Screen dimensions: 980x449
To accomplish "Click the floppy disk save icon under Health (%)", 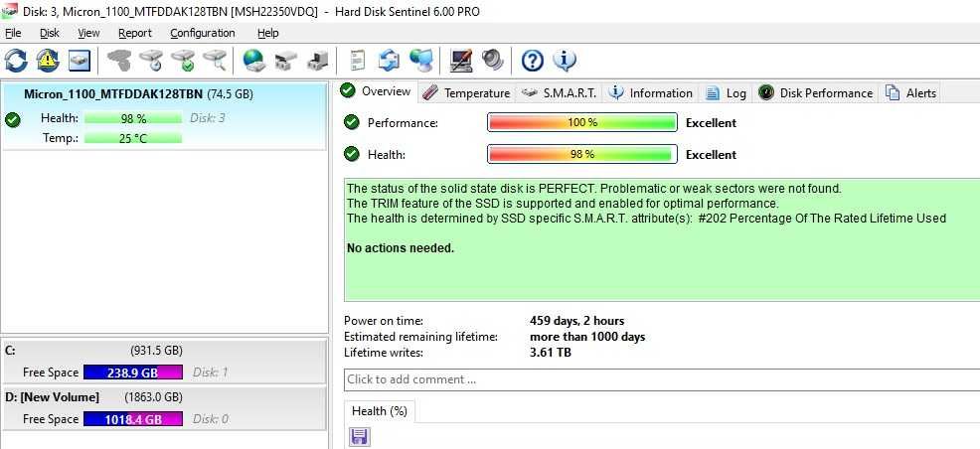I will coord(361,436).
